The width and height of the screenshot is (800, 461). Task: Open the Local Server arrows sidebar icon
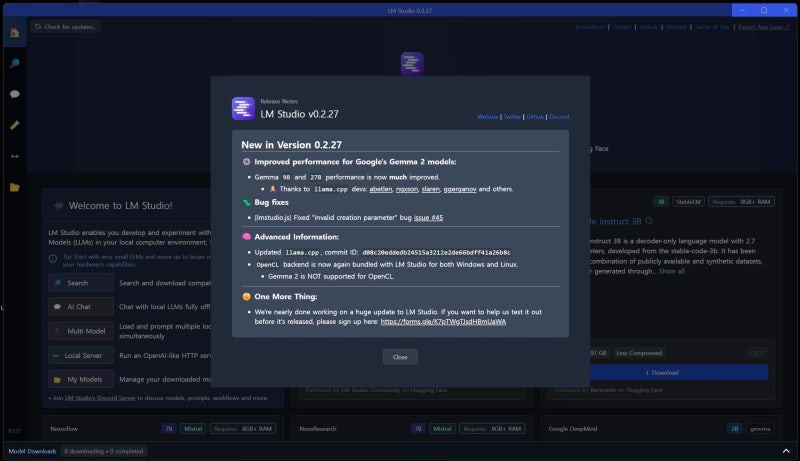(14, 156)
